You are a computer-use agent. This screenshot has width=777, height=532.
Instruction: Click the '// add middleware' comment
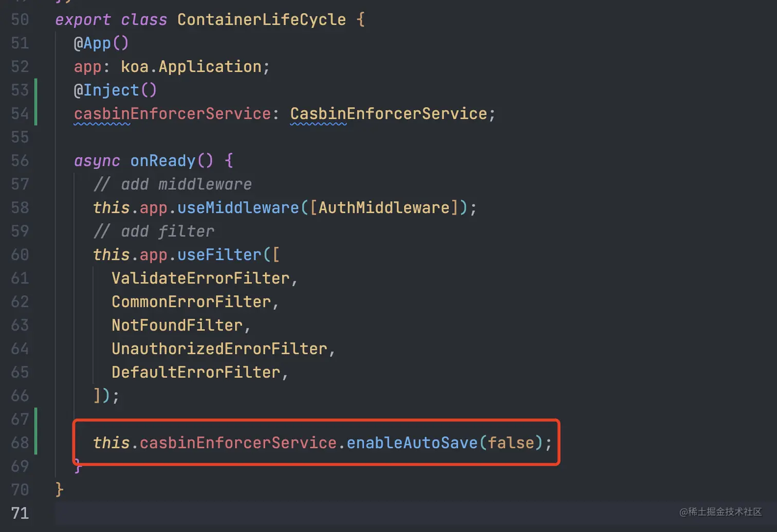[173, 185]
